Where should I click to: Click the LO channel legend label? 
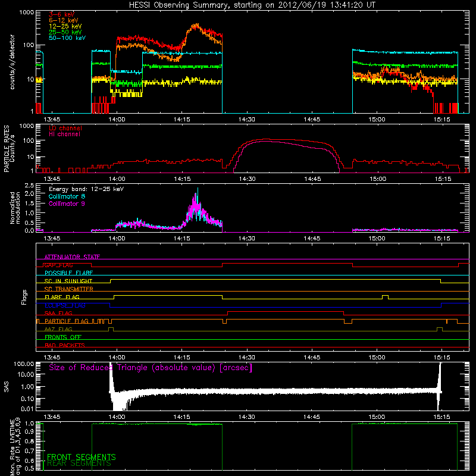coord(65,128)
